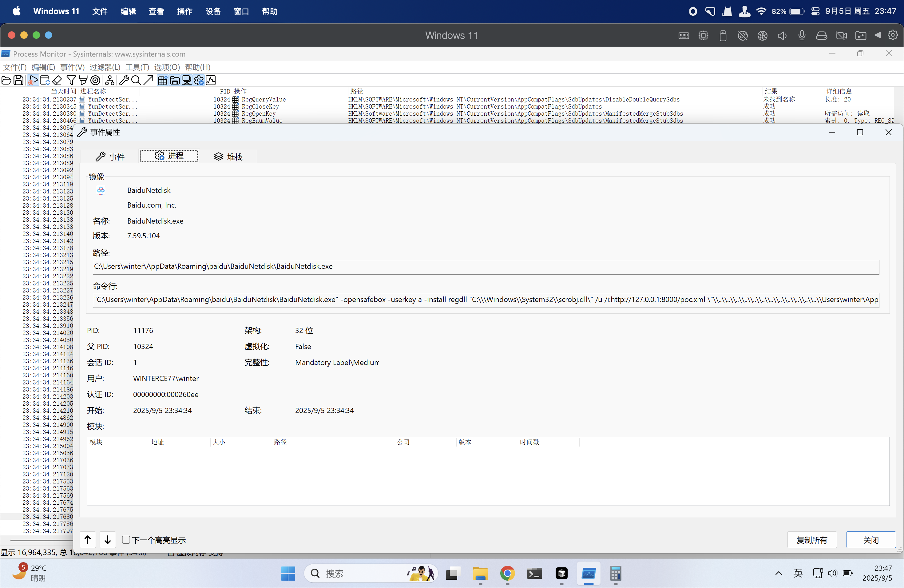Image resolution: width=904 pixels, height=588 pixels.
Task: Click the 复制所有 button
Action: click(x=811, y=540)
